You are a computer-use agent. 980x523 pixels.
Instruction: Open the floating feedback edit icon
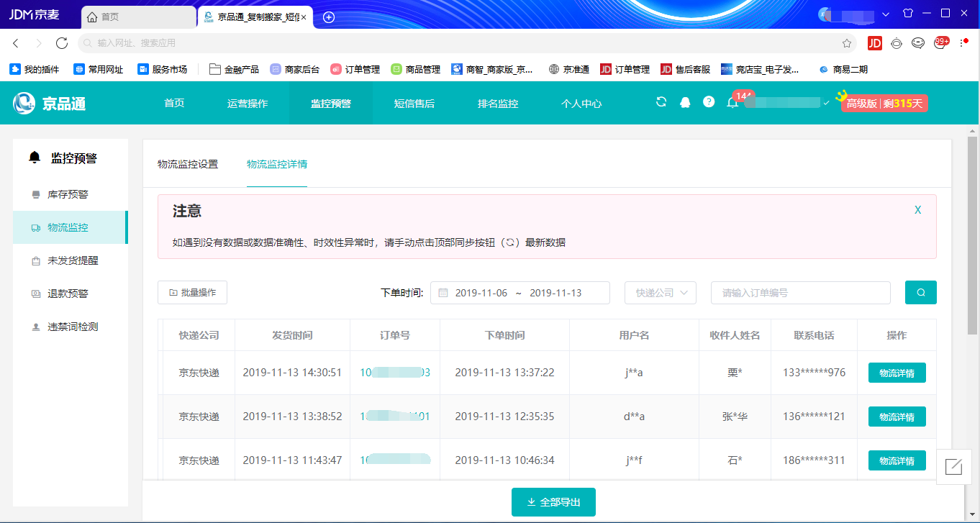[953, 466]
